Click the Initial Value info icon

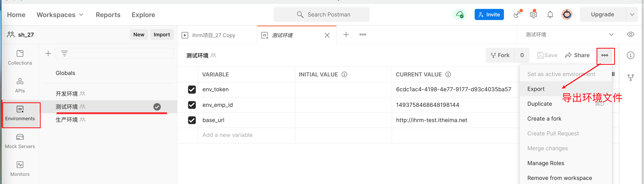[344, 74]
